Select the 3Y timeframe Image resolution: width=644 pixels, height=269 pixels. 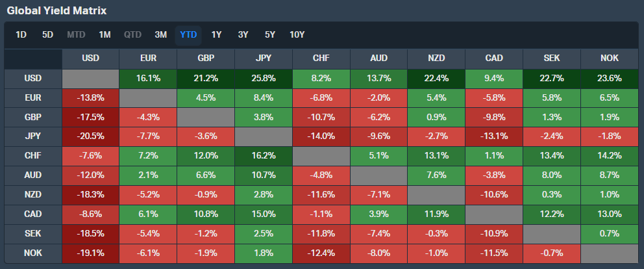tap(243, 34)
